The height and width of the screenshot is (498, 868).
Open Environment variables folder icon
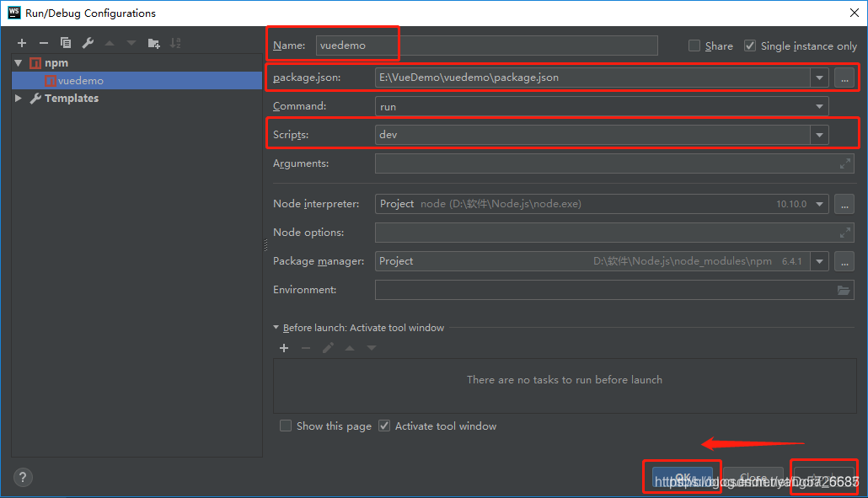[843, 290]
